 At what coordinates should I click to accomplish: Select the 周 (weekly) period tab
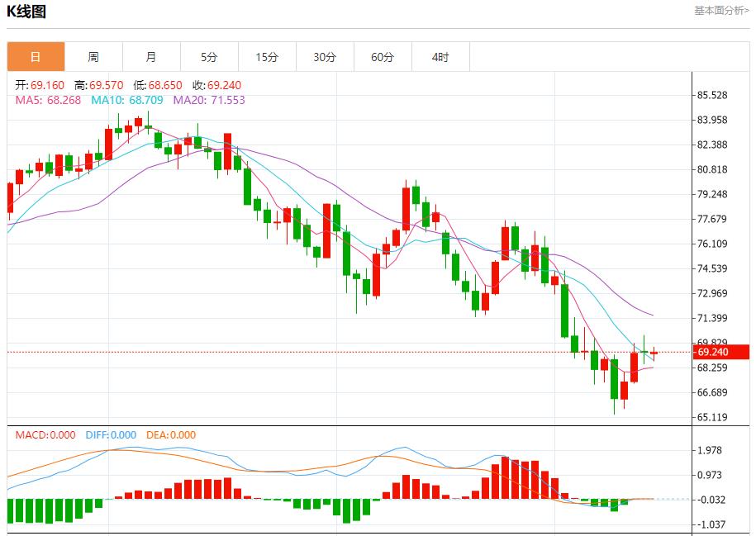93,57
